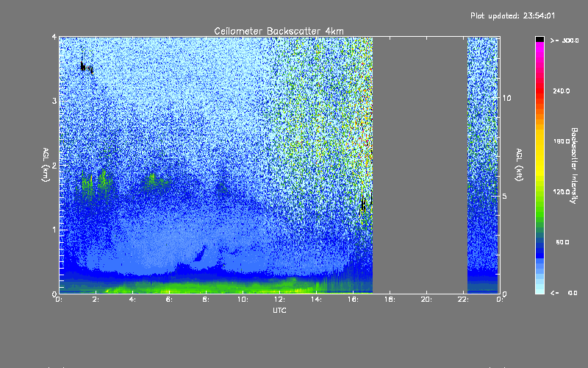Click the '10' kft tick label on the right axis

point(506,98)
